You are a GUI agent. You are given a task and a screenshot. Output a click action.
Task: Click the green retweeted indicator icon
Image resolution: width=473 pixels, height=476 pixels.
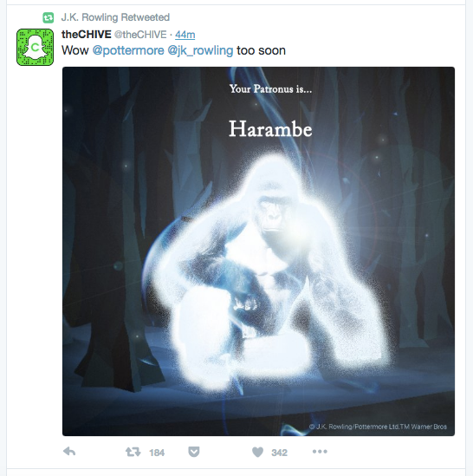coord(48,17)
